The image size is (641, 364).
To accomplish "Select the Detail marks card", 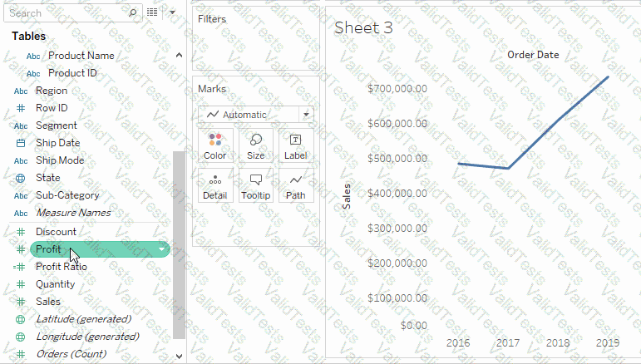I will [214, 185].
